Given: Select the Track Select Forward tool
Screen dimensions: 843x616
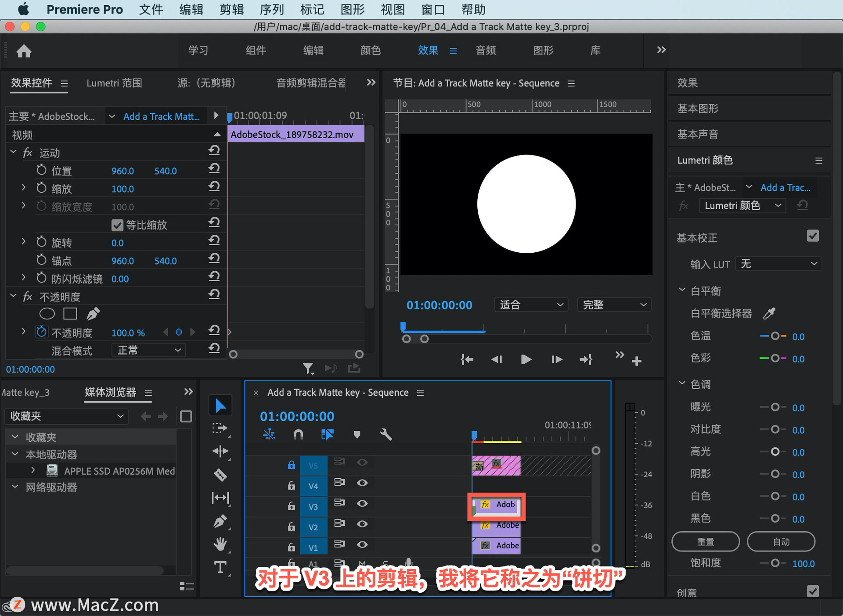Looking at the screenshot, I should click(220, 428).
